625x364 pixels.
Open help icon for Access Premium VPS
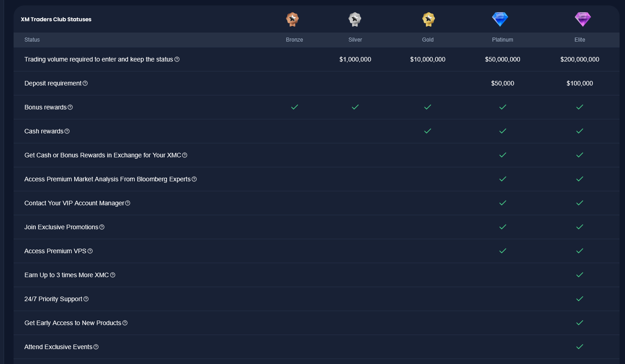[x=90, y=251]
